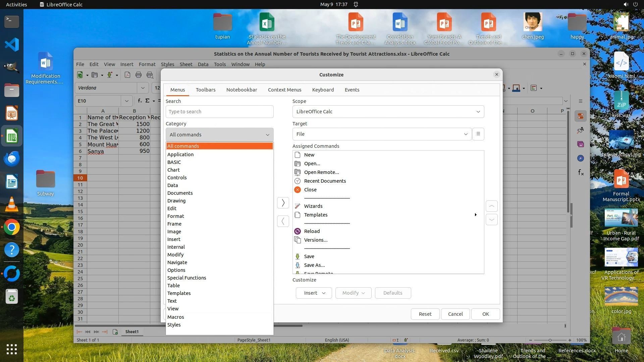Select Special Functions in category list

coord(186,278)
